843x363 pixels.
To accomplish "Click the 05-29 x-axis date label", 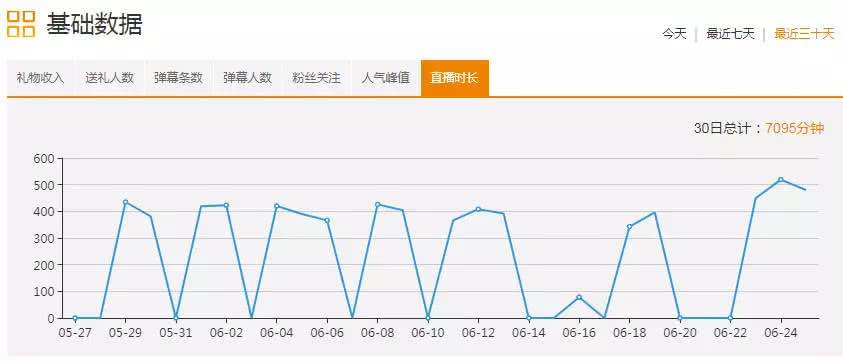I will tap(125, 333).
